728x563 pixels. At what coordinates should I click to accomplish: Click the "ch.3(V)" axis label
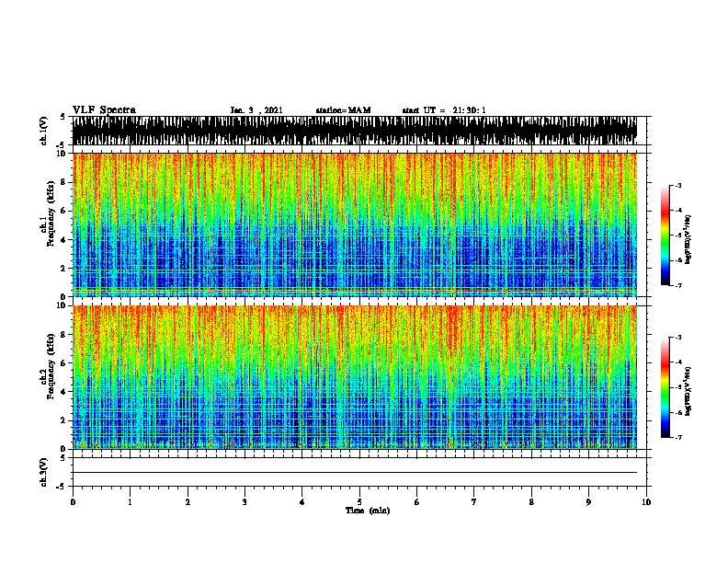click(43, 472)
